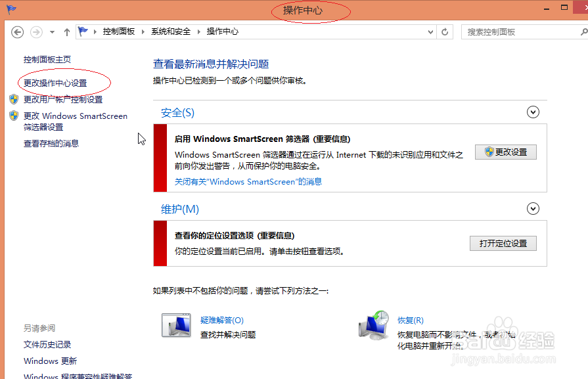Collapse the 安全(S) section chevron
Screen dimensions: 588x379
coord(533,112)
